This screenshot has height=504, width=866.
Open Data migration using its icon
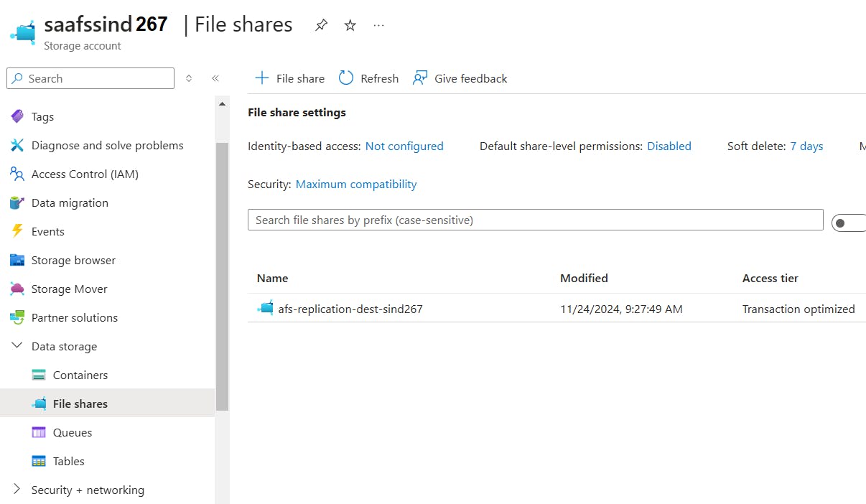click(18, 202)
